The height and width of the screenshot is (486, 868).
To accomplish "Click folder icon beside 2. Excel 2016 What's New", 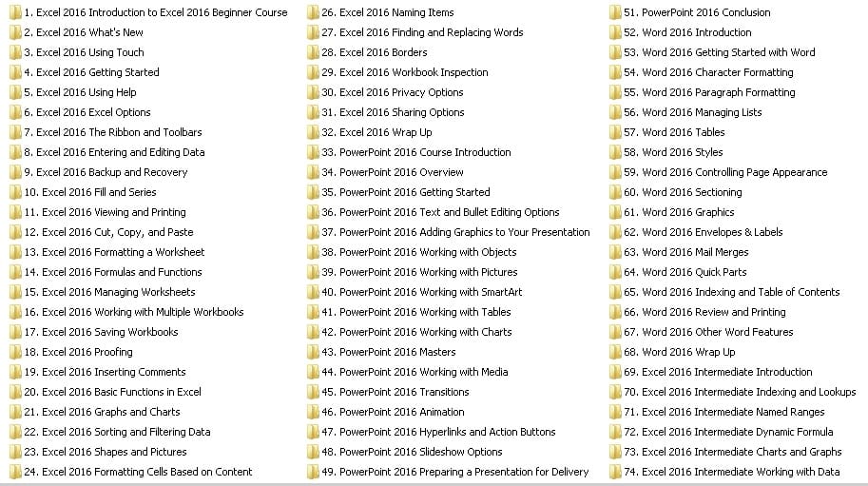I will point(15,32).
